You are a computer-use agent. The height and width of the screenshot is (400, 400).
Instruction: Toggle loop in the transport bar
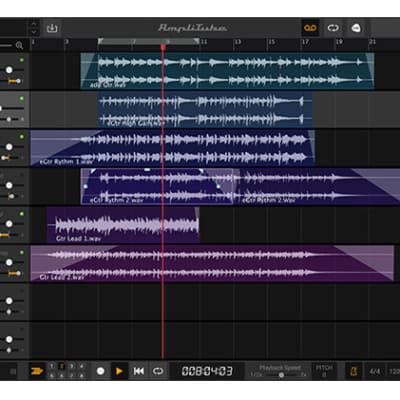[158, 371]
